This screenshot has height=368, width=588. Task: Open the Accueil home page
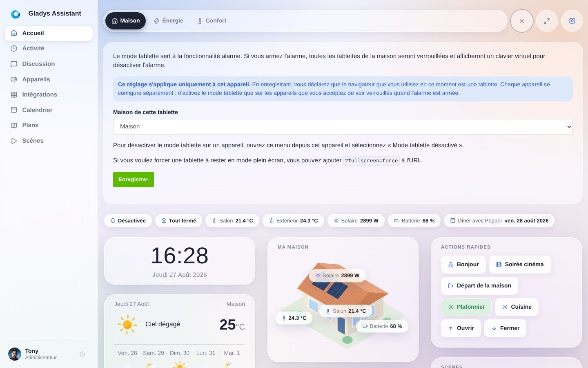49,33
